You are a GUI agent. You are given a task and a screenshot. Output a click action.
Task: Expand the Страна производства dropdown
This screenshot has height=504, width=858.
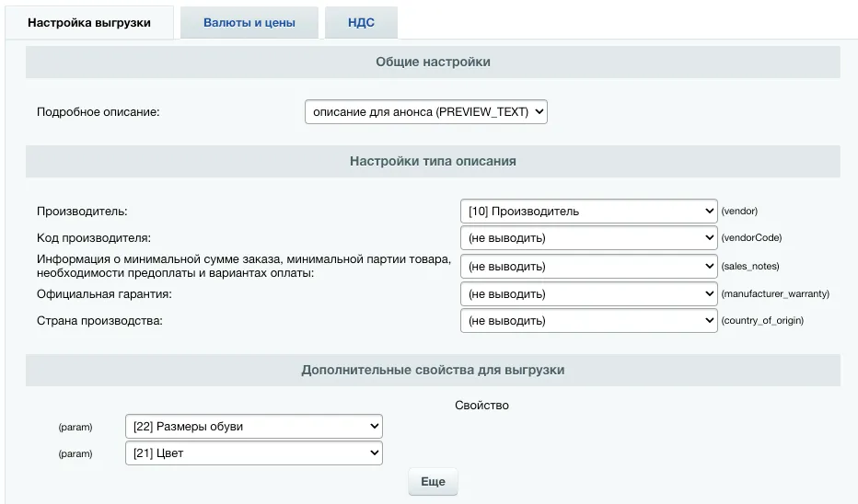(x=589, y=320)
